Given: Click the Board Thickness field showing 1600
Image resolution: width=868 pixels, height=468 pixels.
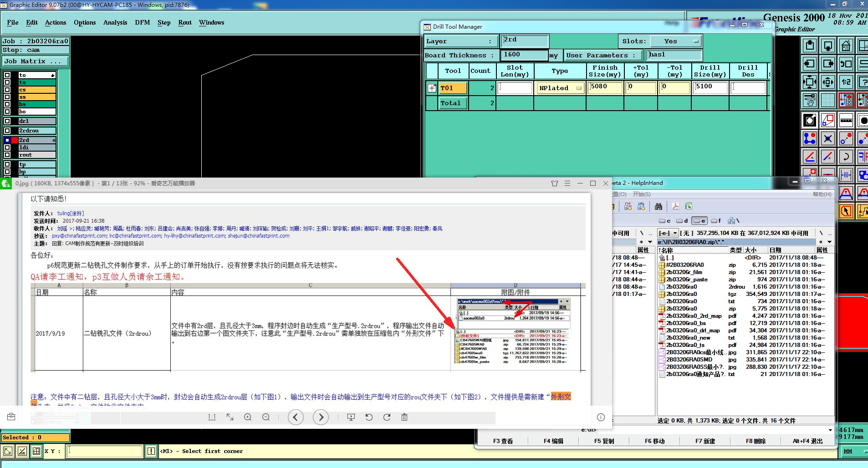Looking at the screenshot, I should pos(524,55).
